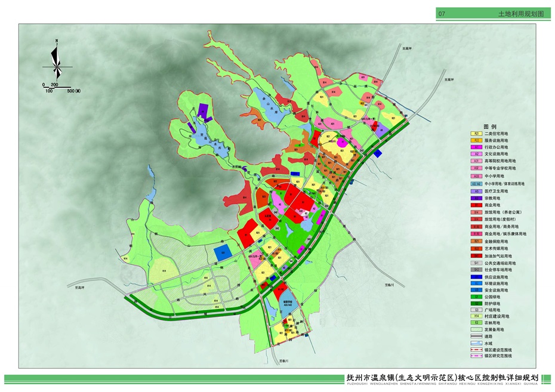
Task: Click the 镇区建设范围线 line symbol
Action: coord(477,350)
